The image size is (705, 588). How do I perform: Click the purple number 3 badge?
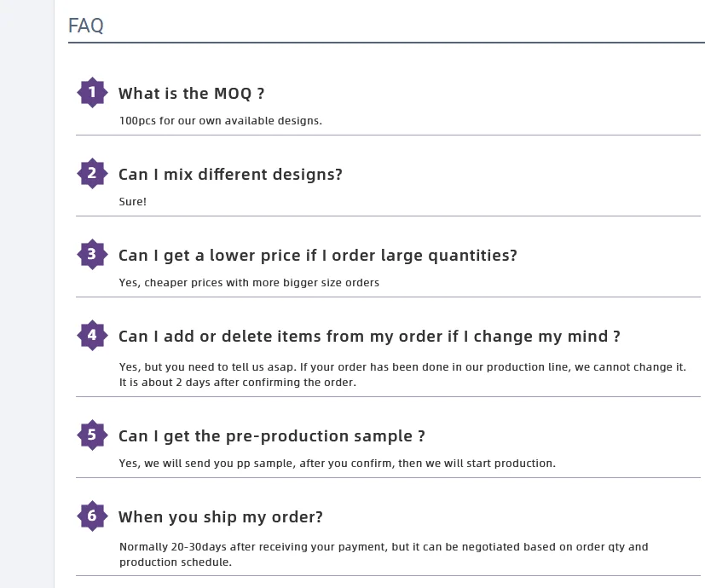click(x=92, y=254)
